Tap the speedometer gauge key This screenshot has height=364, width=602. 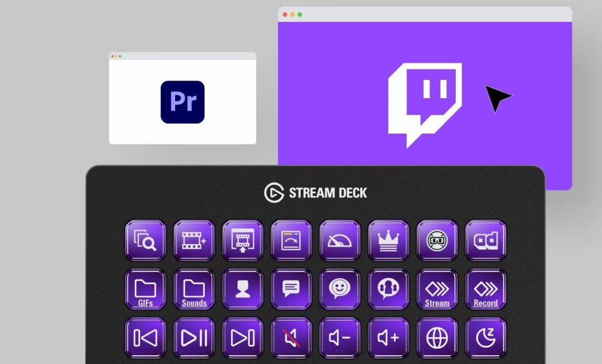click(340, 240)
